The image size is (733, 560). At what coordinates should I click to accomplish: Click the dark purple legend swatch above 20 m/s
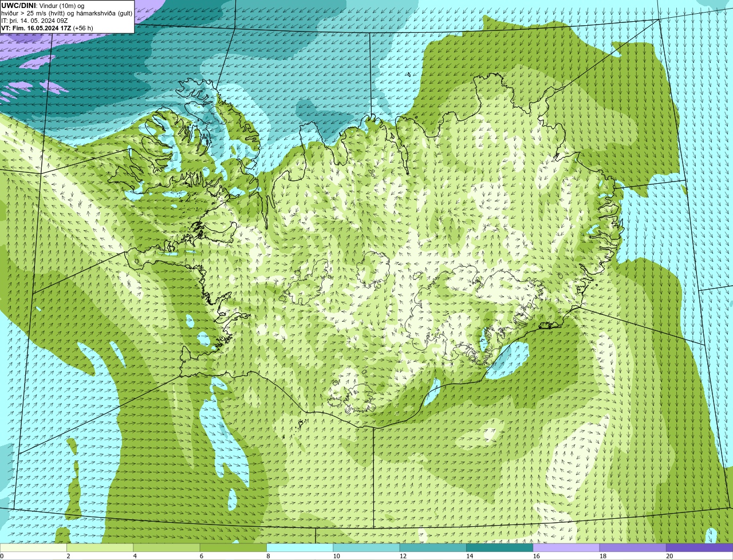click(x=699, y=547)
